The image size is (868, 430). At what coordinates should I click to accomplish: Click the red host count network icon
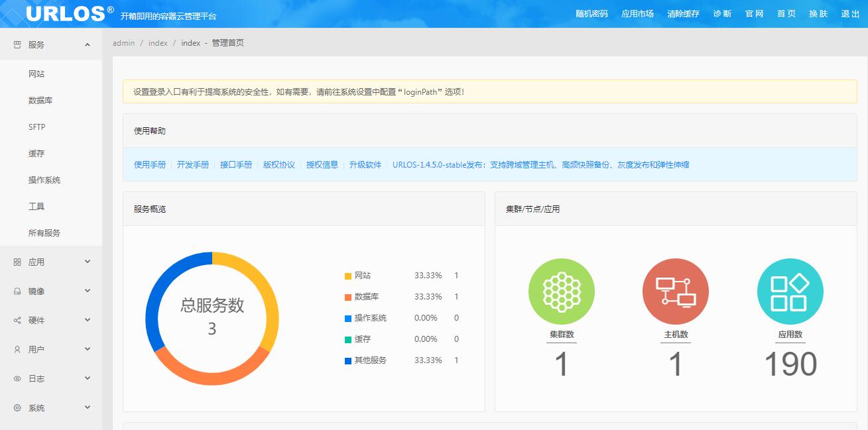(x=675, y=292)
